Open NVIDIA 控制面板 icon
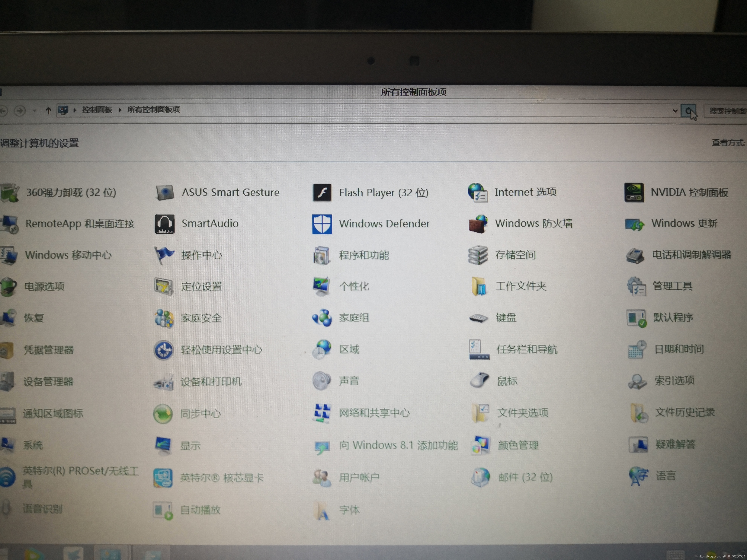Image resolution: width=747 pixels, height=560 pixels. coord(634,192)
